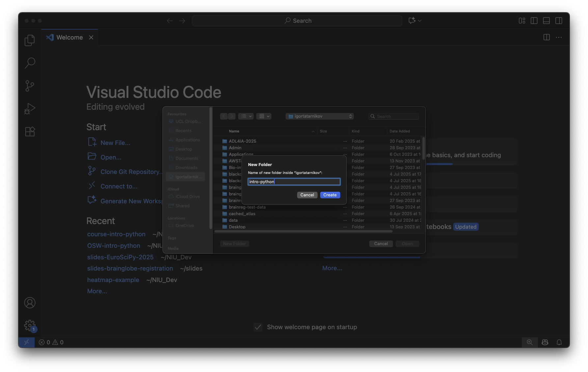Click the Manage gear icon

30,326
